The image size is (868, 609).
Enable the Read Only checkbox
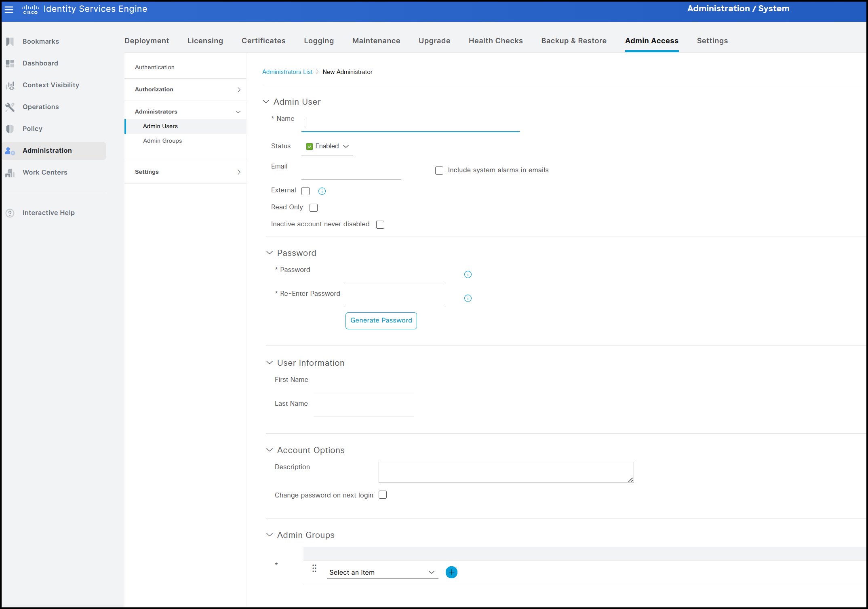pyautogui.click(x=314, y=208)
